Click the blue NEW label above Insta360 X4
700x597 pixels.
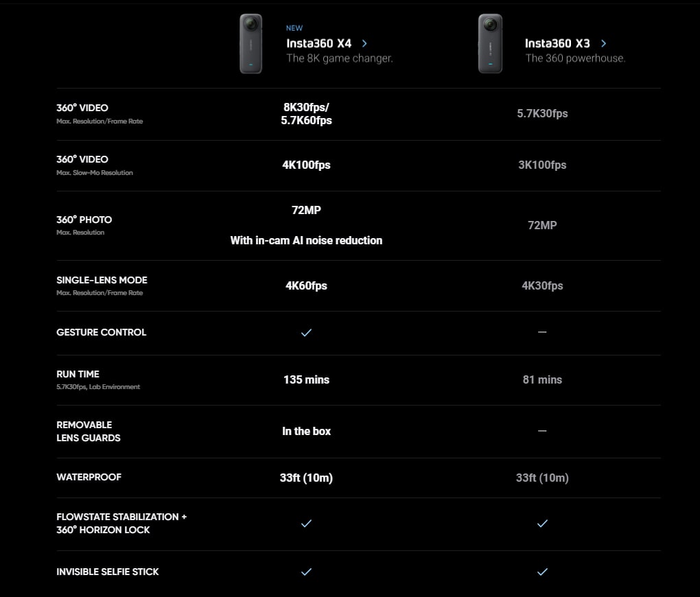coord(294,28)
